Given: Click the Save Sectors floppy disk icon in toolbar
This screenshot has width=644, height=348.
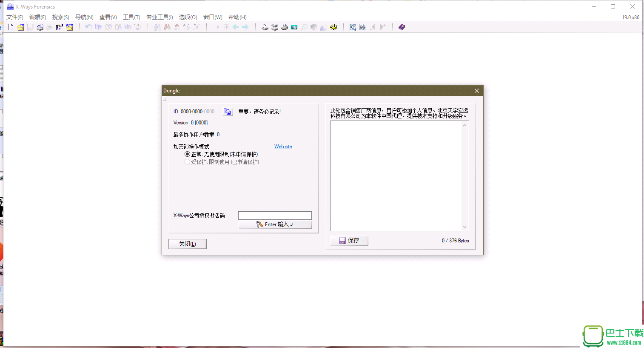Looking at the screenshot, I should pyautogui.click(x=30, y=27).
